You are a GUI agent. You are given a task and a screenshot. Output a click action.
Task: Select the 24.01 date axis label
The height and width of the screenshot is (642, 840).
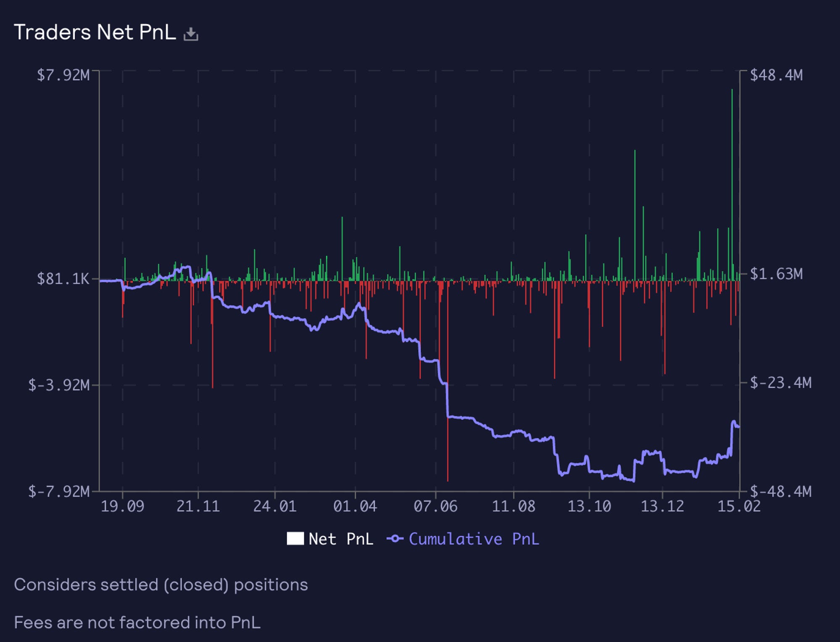point(275,506)
